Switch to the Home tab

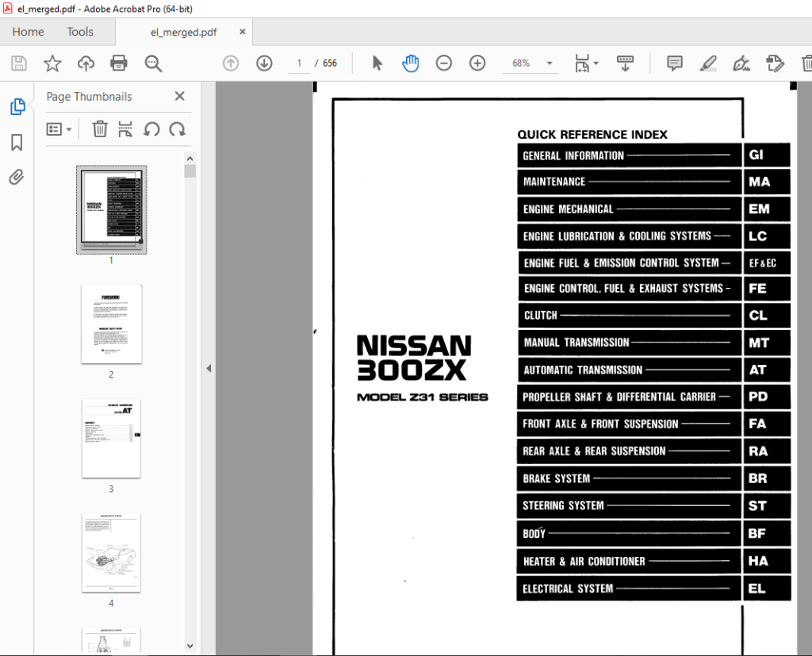[28, 32]
